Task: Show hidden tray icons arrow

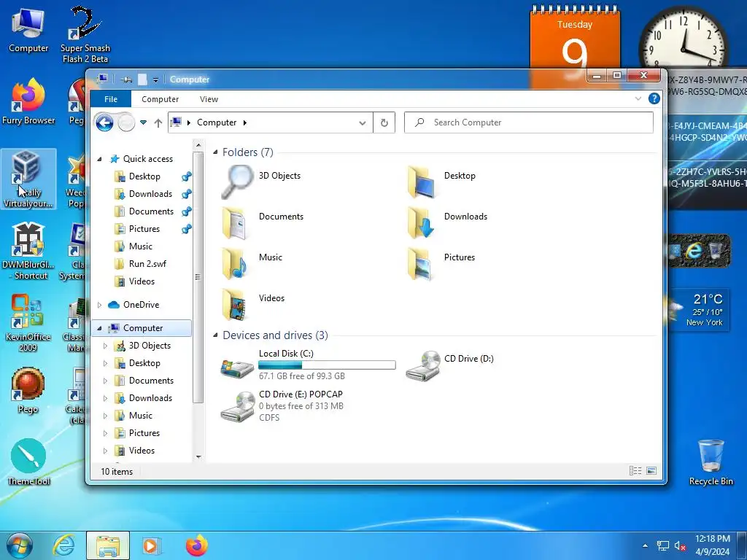Action: coord(645,545)
